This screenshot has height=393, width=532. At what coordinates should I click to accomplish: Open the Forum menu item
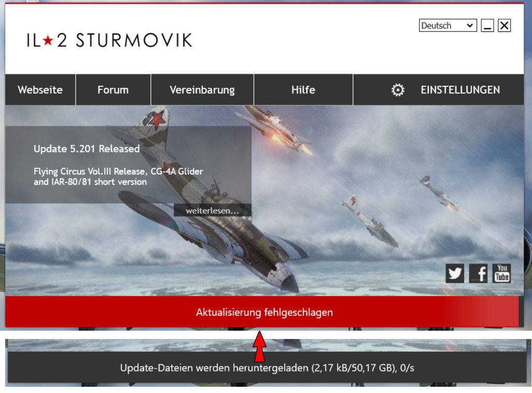pyautogui.click(x=113, y=90)
